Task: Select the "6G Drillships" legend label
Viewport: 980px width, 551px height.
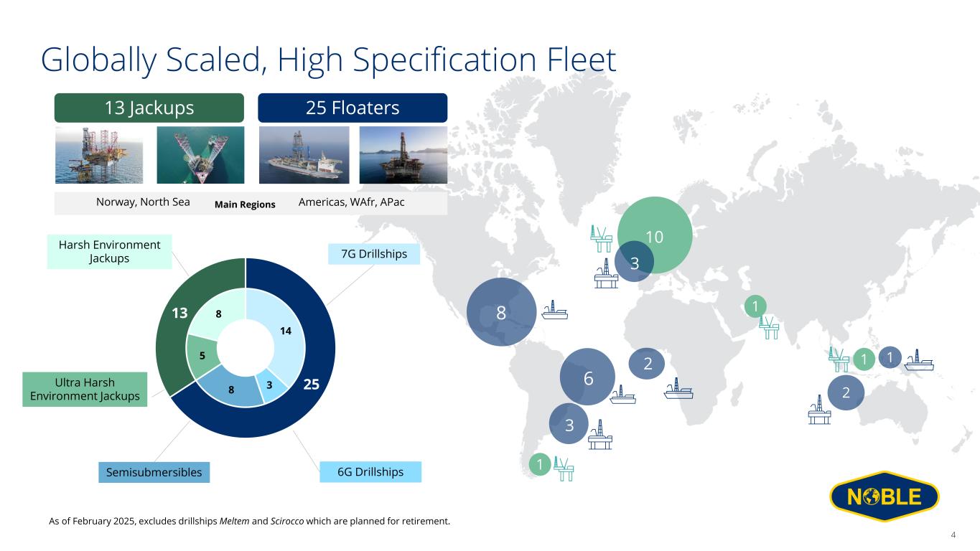Action: (x=370, y=472)
